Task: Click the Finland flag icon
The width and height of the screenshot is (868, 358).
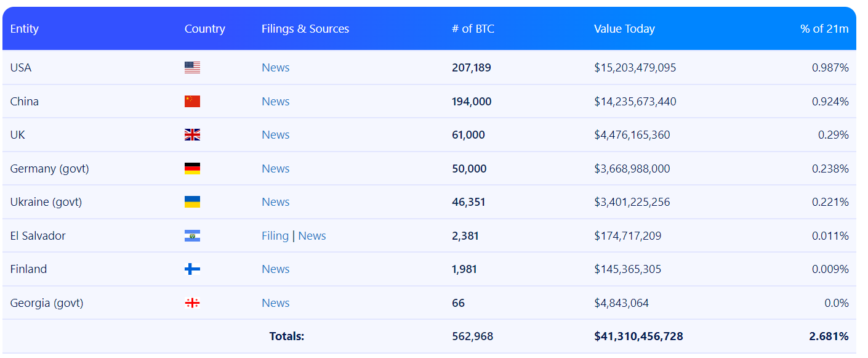Action: click(x=192, y=269)
